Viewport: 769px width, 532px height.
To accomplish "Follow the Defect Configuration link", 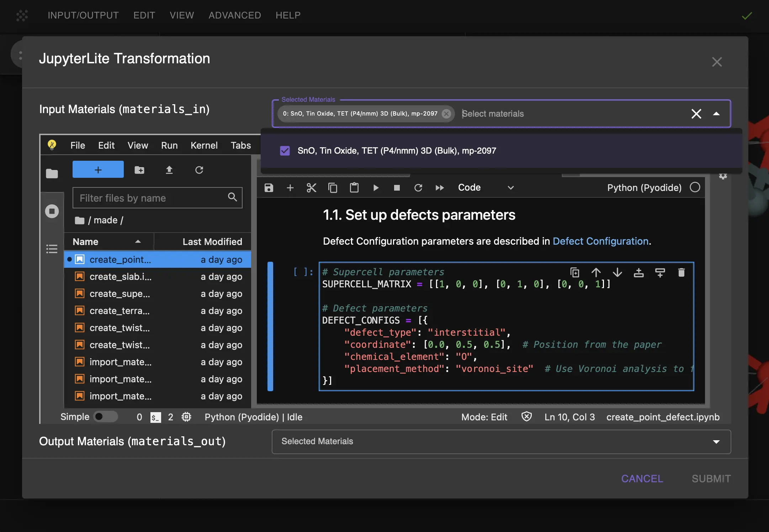I will [600, 241].
